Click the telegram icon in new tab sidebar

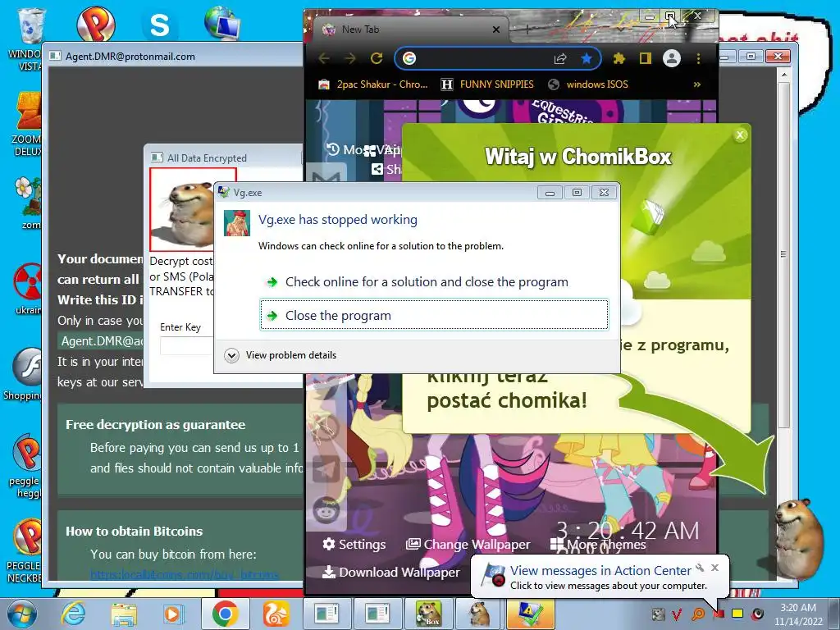click(x=326, y=468)
